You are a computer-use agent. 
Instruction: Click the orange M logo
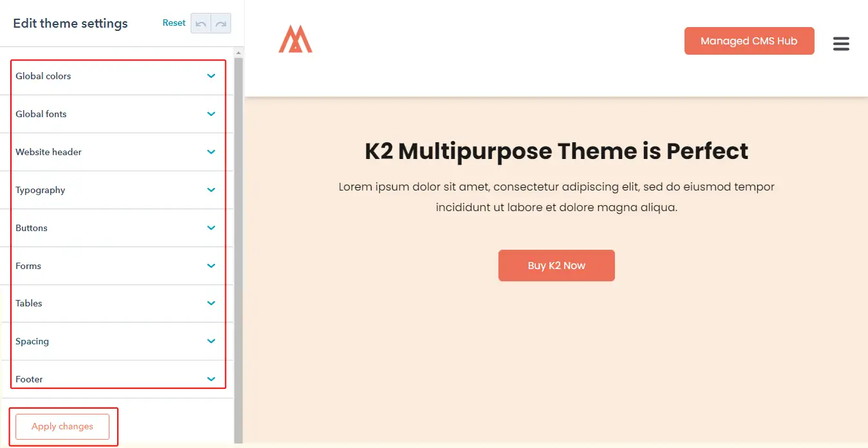[296, 39]
